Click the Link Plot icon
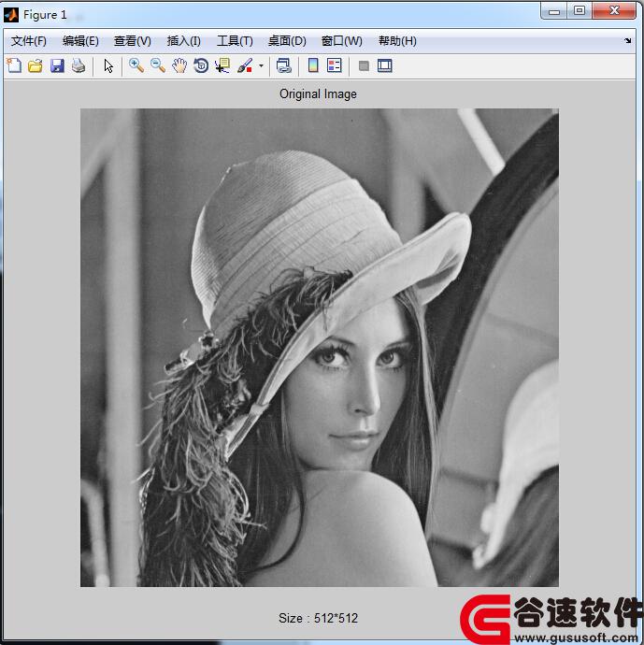The width and height of the screenshot is (644, 645). (284, 65)
